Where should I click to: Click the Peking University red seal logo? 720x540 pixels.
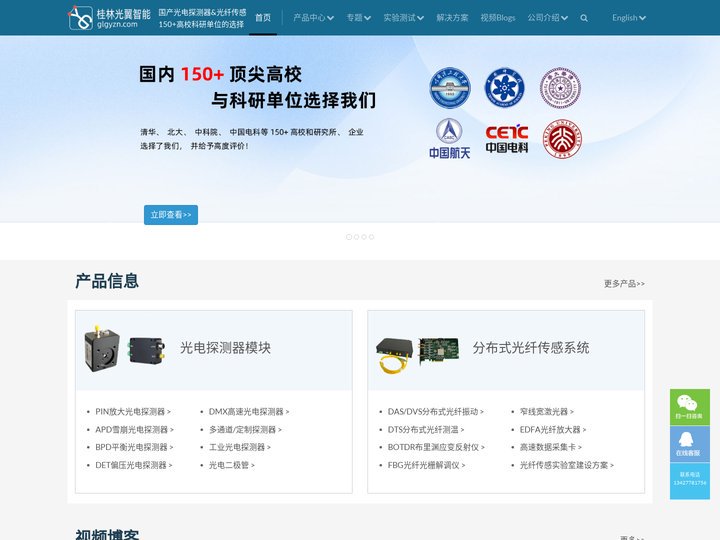562,139
